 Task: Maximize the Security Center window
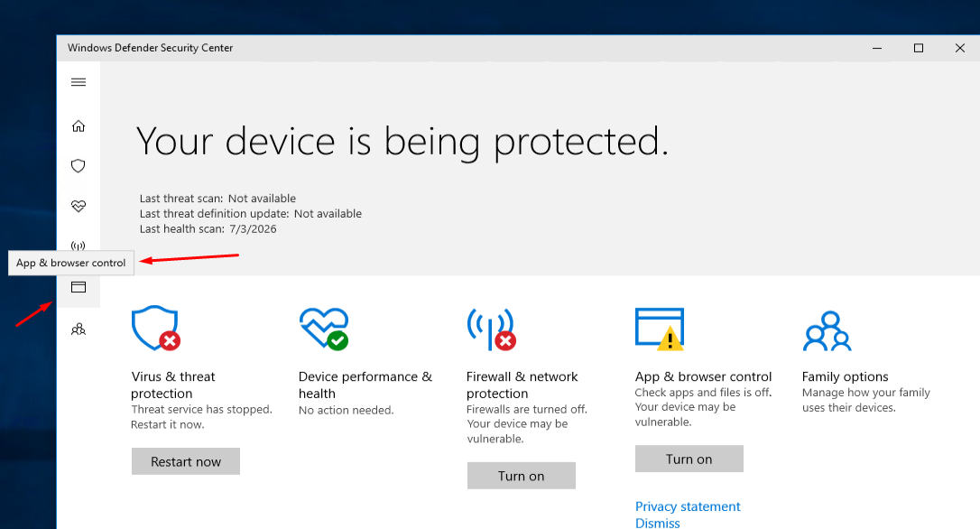(918, 48)
